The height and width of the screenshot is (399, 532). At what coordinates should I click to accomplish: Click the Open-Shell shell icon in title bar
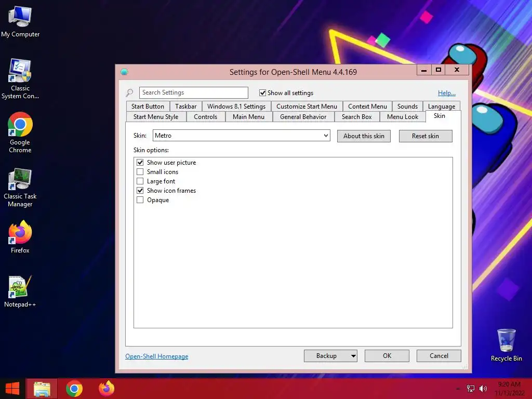[x=124, y=72]
